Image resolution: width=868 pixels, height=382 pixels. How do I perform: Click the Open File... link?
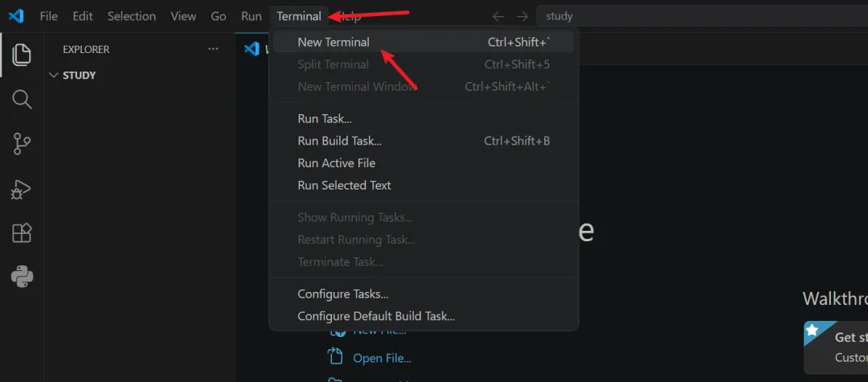click(x=382, y=358)
